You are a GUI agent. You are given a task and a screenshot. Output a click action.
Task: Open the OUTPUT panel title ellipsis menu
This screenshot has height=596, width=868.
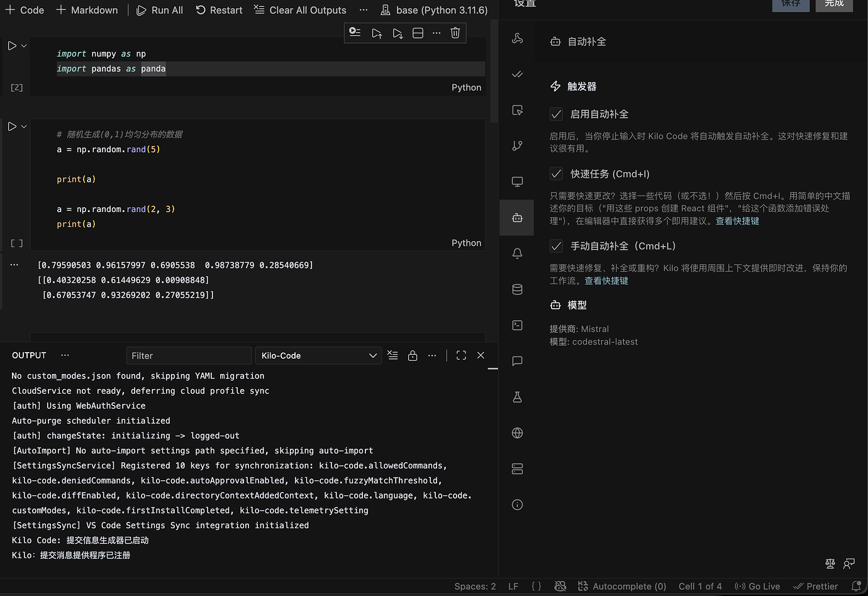(x=65, y=355)
